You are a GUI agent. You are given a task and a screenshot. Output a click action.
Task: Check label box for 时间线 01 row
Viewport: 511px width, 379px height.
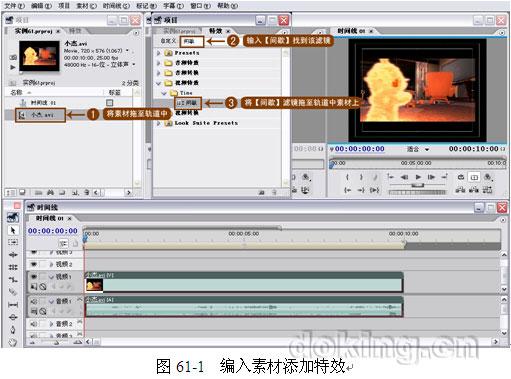(110, 103)
